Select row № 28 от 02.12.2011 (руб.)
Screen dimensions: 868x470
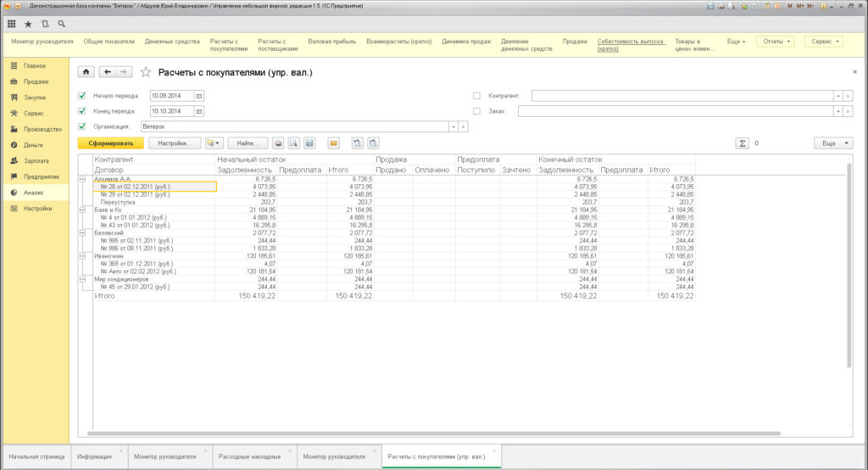(x=155, y=187)
